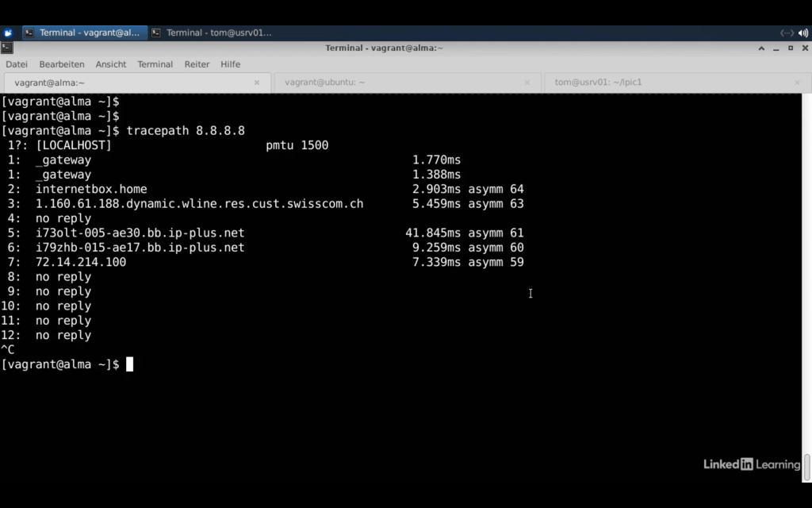Close the vagrant@ubuntu terminal tab
This screenshot has height=508, width=812.
527,83
